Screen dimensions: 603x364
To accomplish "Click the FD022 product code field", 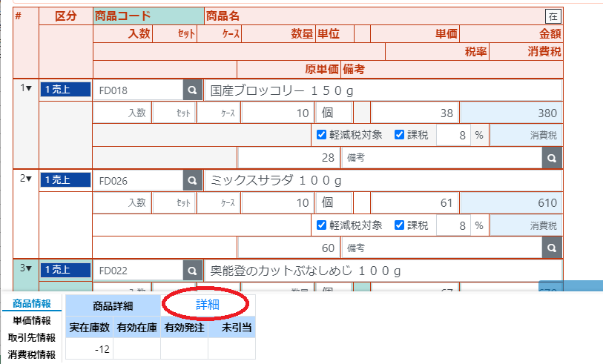I will click(x=139, y=271).
